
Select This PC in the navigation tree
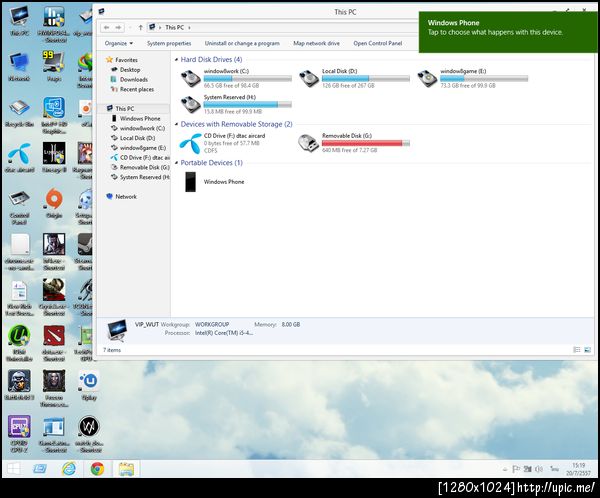(125, 108)
